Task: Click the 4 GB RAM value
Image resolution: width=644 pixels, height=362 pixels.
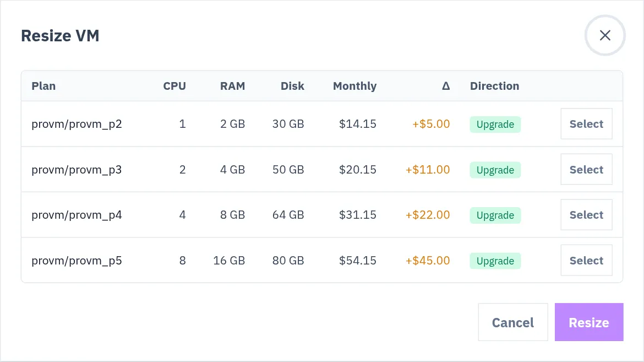Action: [x=232, y=170]
